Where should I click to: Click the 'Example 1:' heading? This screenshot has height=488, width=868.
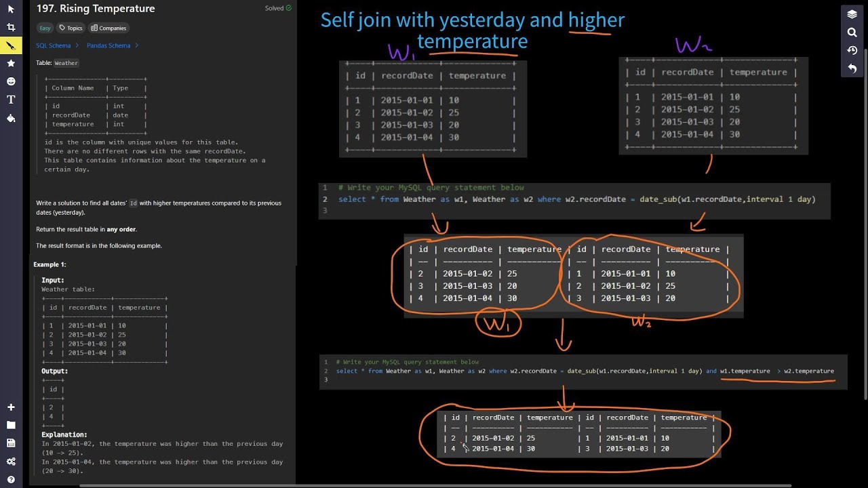tap(50, 264)
